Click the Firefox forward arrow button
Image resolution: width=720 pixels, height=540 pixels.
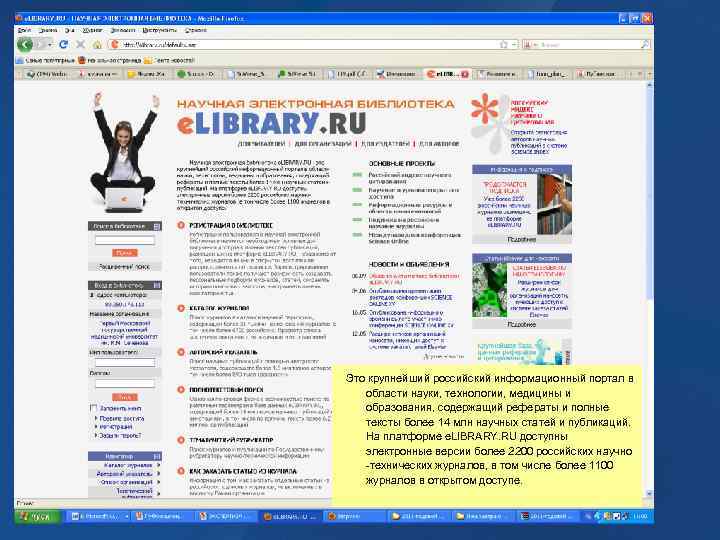(x=39, y=45)
